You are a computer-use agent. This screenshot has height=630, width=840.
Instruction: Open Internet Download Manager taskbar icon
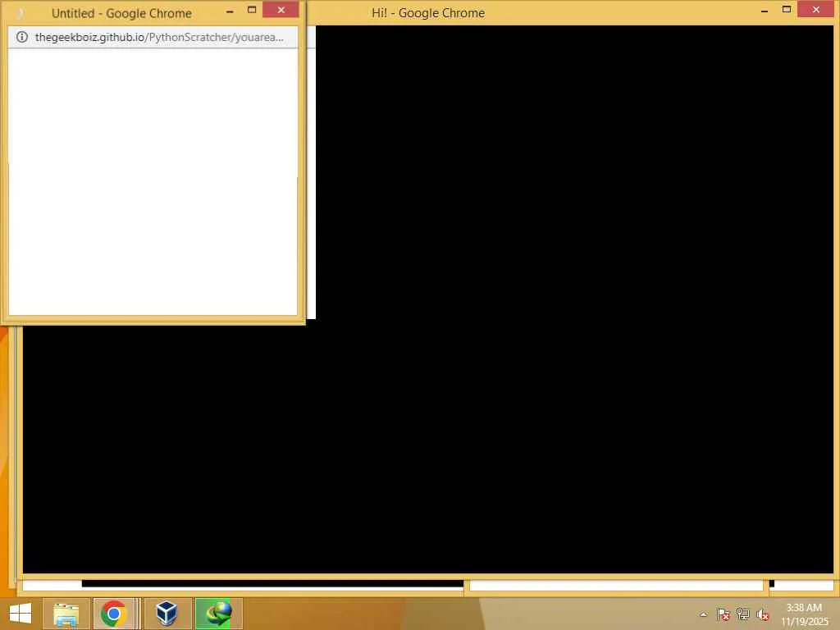218,614
